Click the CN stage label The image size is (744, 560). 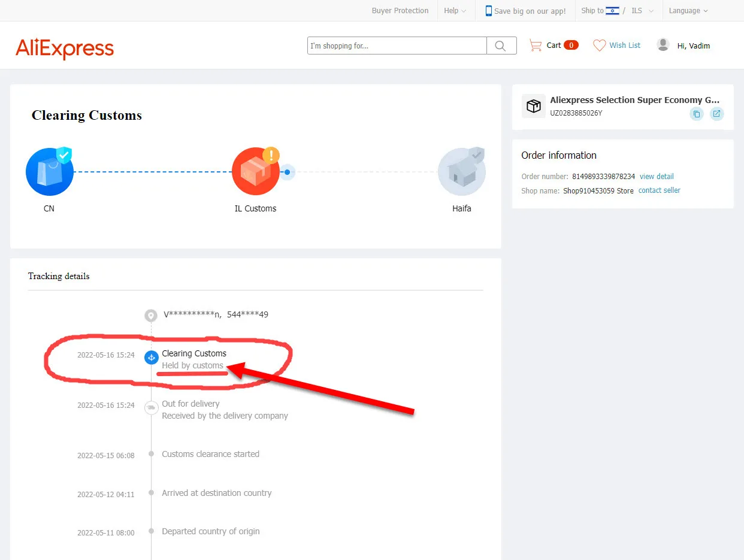49,208
